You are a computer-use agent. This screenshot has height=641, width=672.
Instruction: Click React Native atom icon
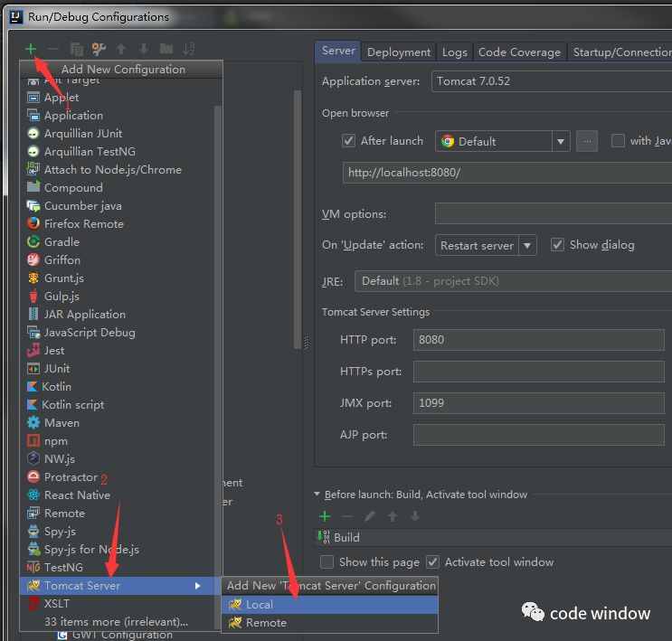(x=33, y=495)
